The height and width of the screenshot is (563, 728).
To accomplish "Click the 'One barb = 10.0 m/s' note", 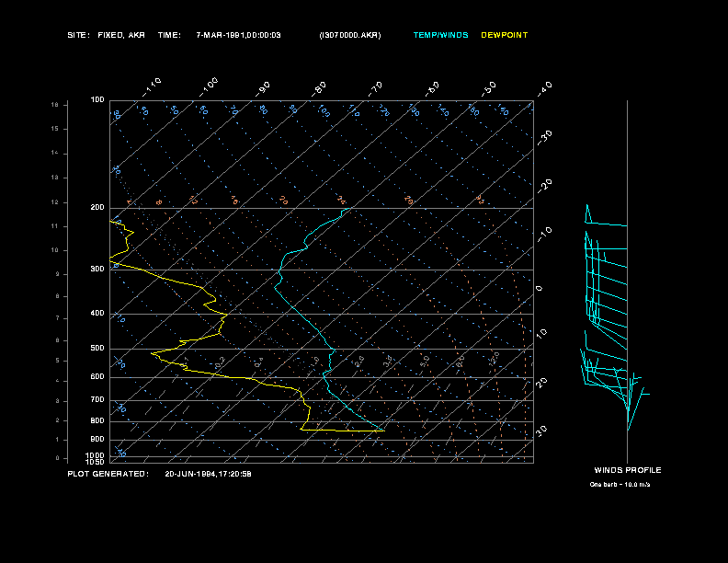I will click(x=620, y=485).
